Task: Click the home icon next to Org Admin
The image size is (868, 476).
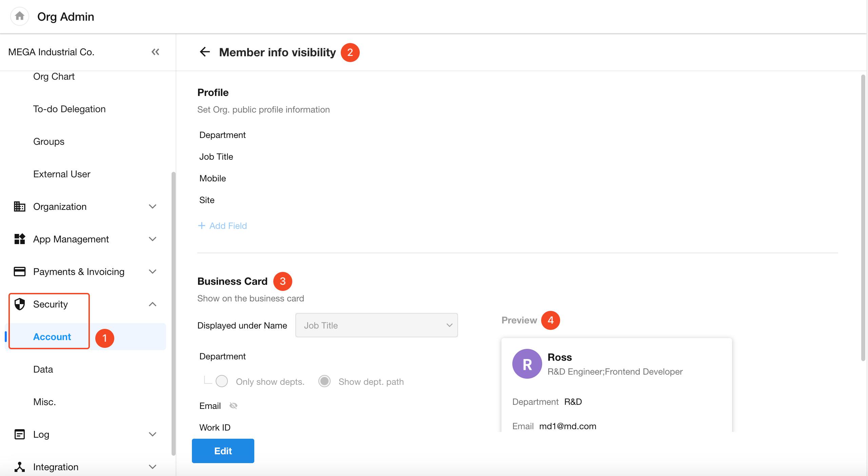Action: pyautogui.click(x=20, y=16)
